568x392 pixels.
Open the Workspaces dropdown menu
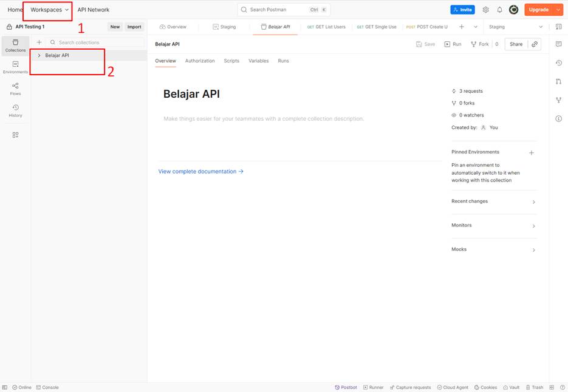(50, 10)
